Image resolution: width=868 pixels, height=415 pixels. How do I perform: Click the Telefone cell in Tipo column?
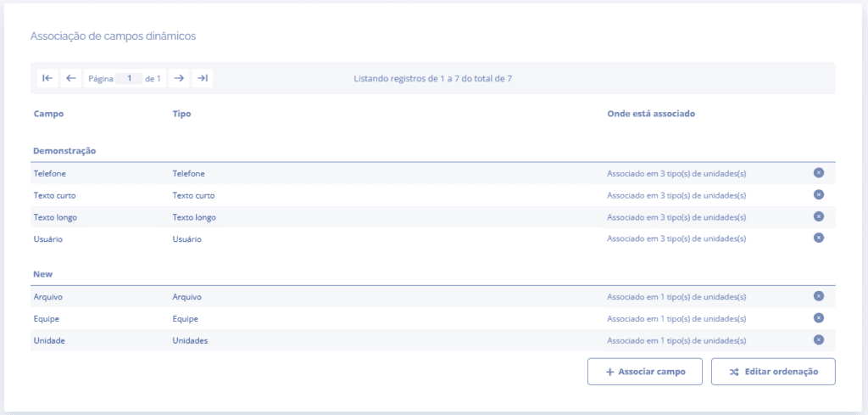(189, 173)
